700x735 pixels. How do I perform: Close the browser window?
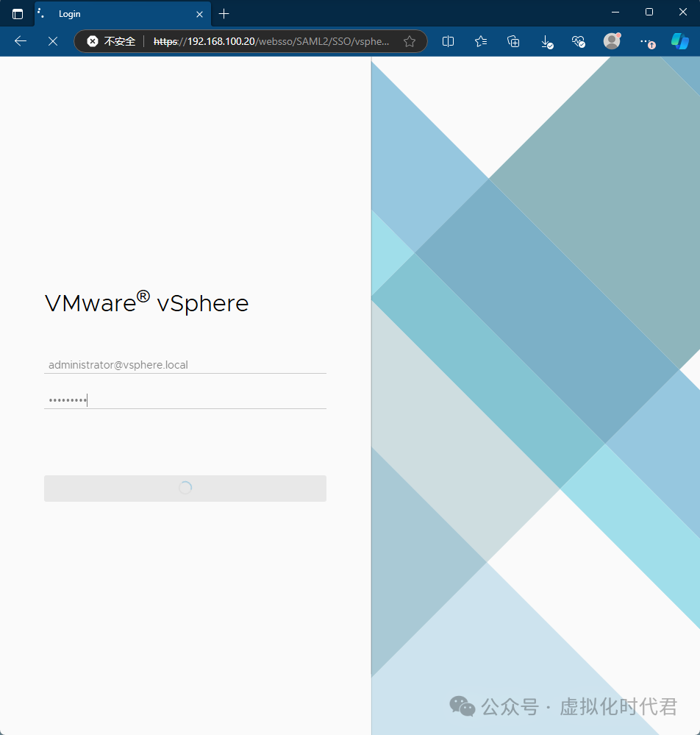682,13
